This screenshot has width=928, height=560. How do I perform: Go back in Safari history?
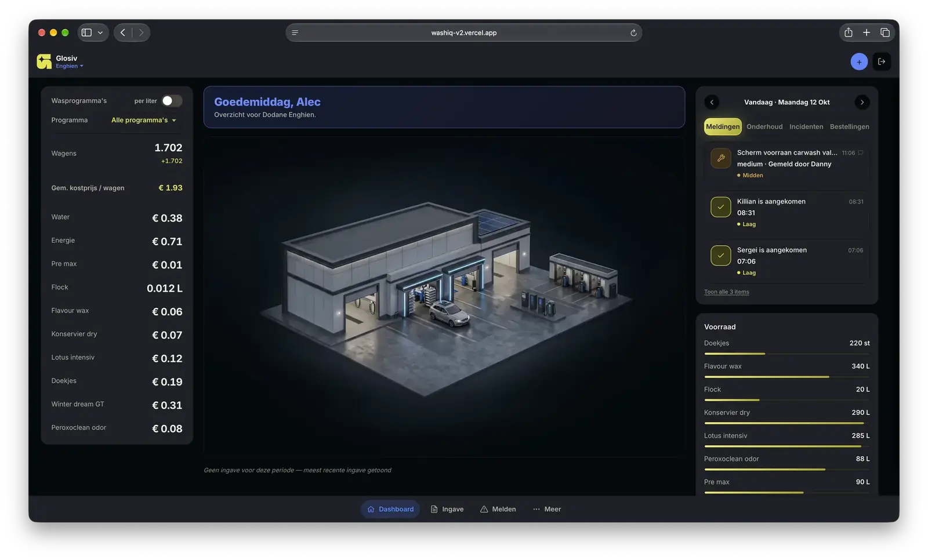point(122,32)
